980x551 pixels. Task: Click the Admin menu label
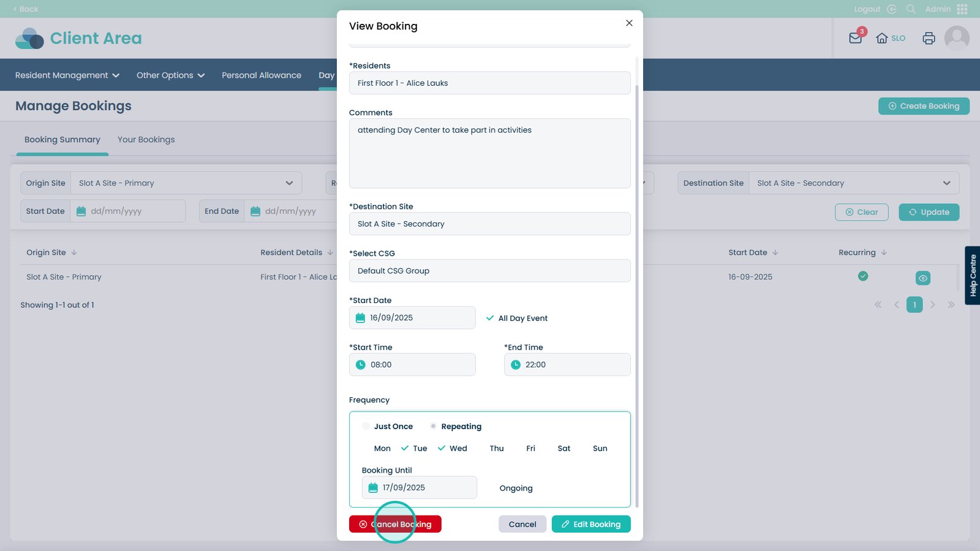938,9
